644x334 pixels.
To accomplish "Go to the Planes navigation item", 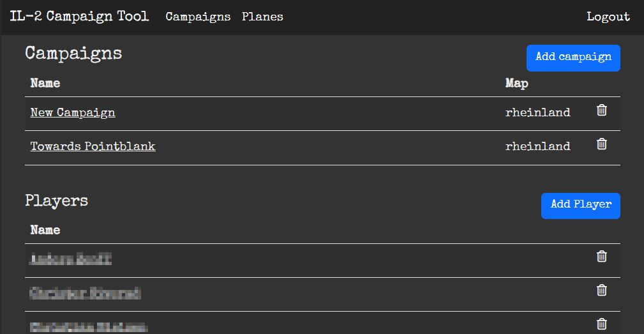I will pos(262,17).
